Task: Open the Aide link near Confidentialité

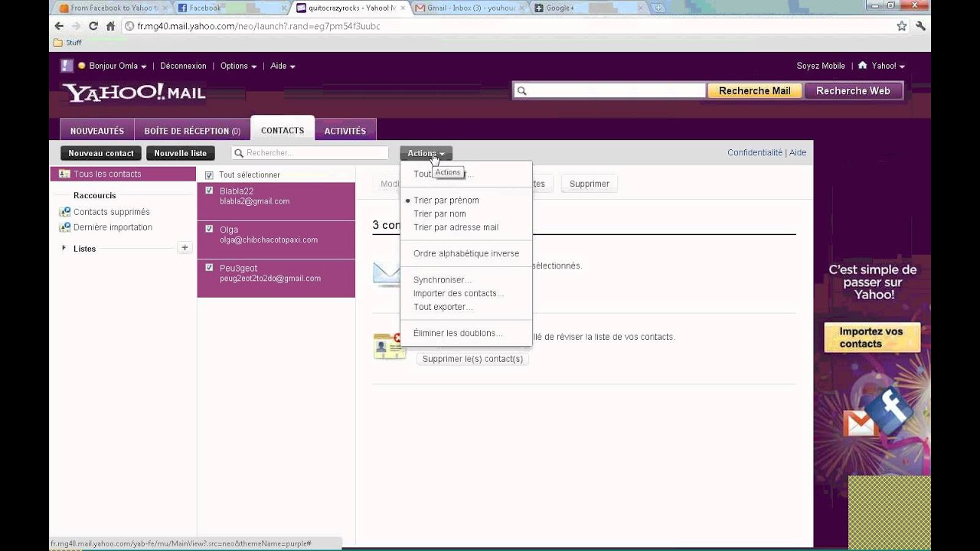Action: [x=798, y=152]
